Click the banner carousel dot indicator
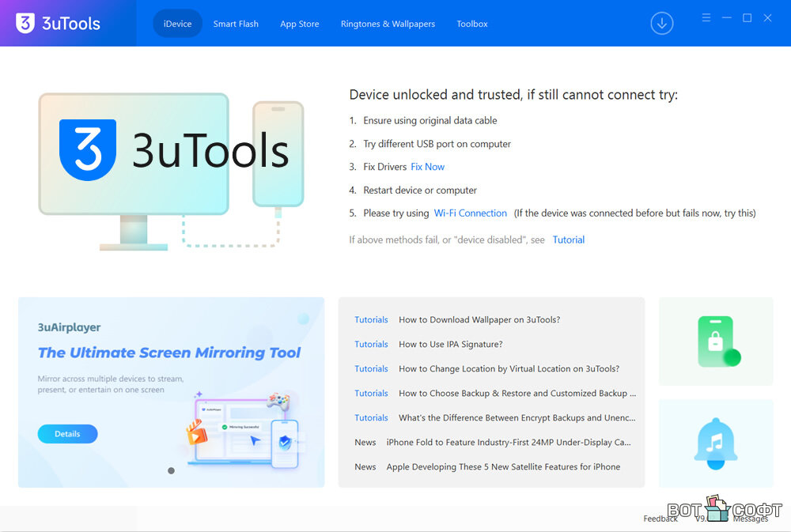Image resolution: width=791 pixels, height=532 pixels. pyautogui.click(x=171, y=470)
